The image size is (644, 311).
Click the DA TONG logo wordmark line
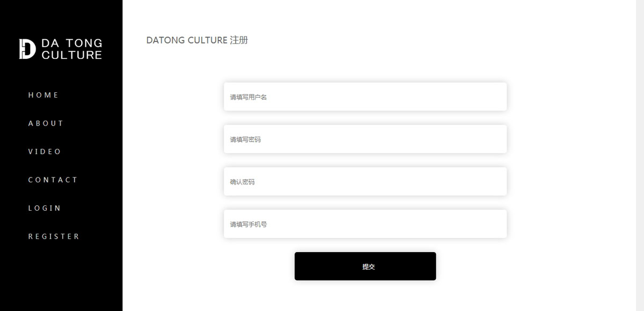click(71, 43)
